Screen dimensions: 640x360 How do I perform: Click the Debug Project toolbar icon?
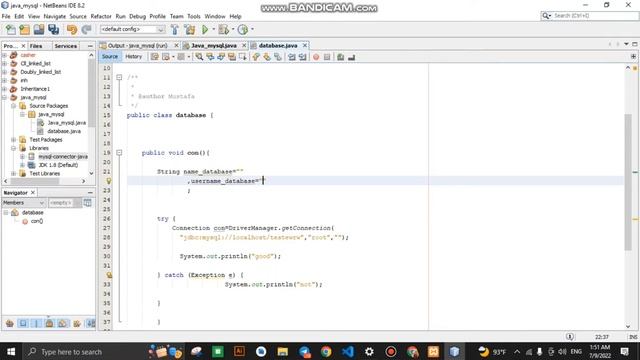224,29
